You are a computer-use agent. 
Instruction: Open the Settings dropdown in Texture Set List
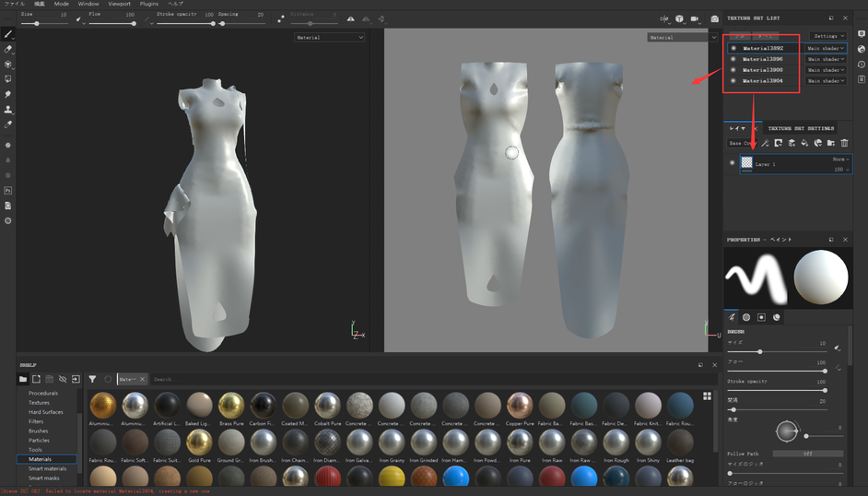pyautogui.click(x=829, y=36)
